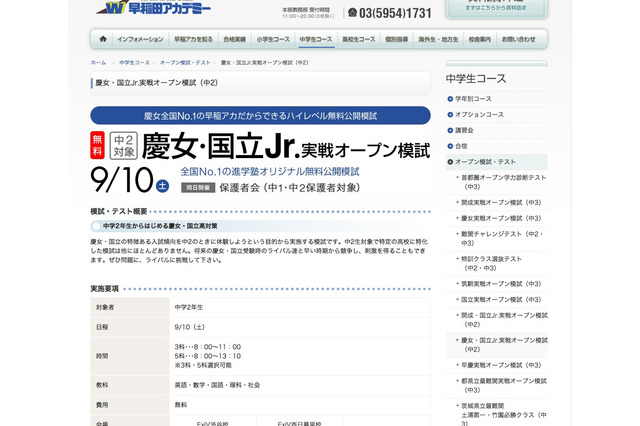Click the page title 慶女・国立Jr.実戦オープン模試(中2)
This screenshot has width=640, height=426.
coord(157,83)
